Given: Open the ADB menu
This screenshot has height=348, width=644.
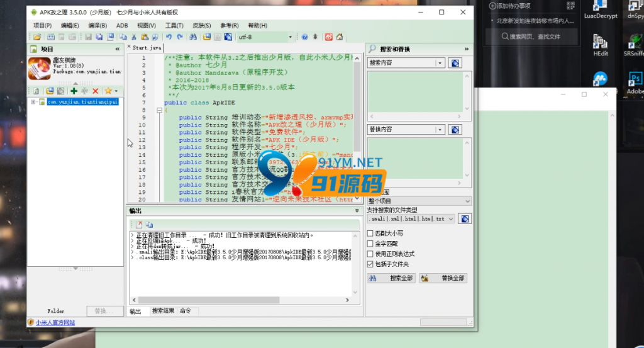Looking at the screenshot, I should point(122,25).
